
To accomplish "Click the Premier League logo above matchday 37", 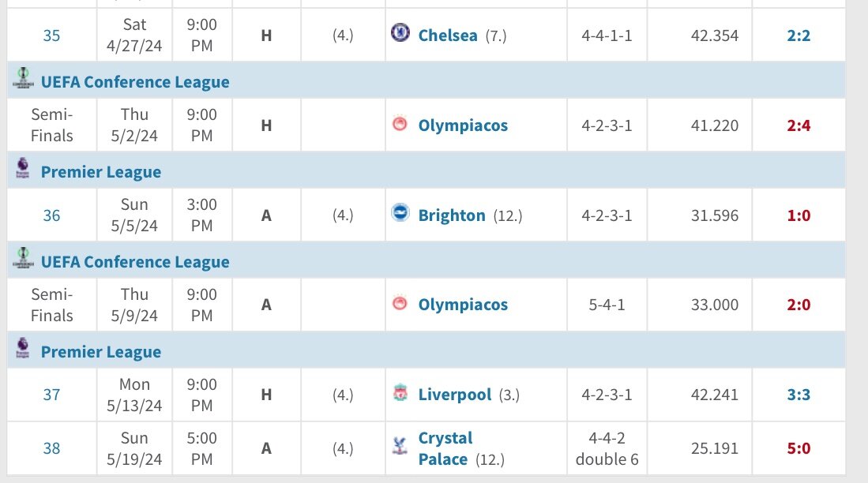I will [23, 348].
